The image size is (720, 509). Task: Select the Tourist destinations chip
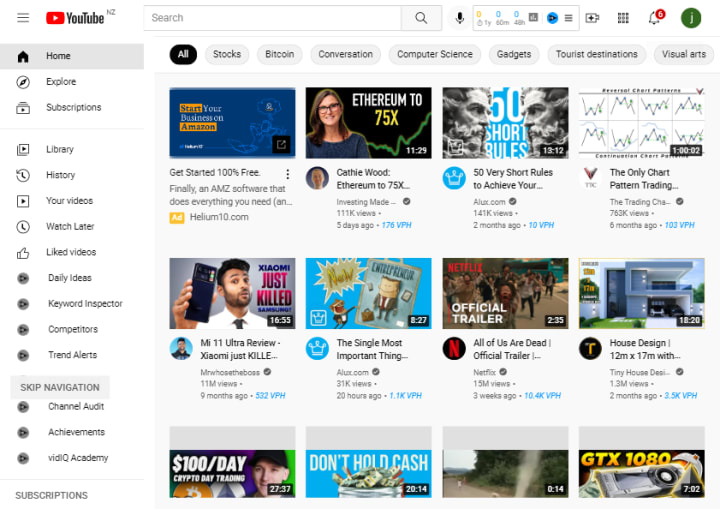click(596, 54)
